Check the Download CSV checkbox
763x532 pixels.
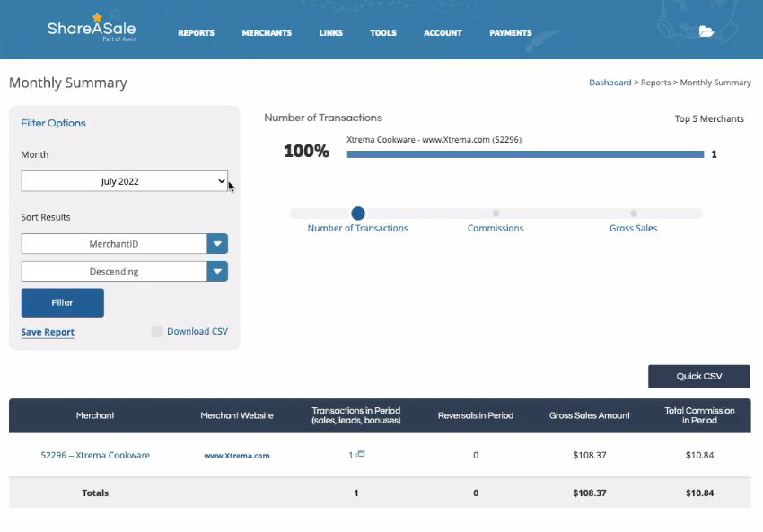(x=157, y=332)
